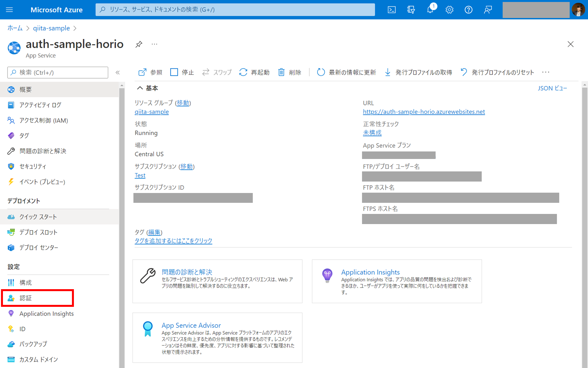Open portal settings gear
The height and width of the screenshot is (368, 588).
449,10
